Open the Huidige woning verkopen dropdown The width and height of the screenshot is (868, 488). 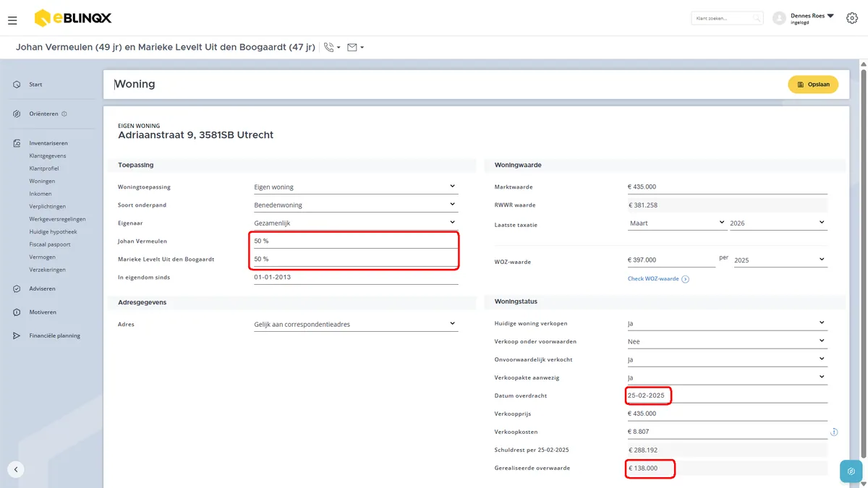(x=727, y=323)
